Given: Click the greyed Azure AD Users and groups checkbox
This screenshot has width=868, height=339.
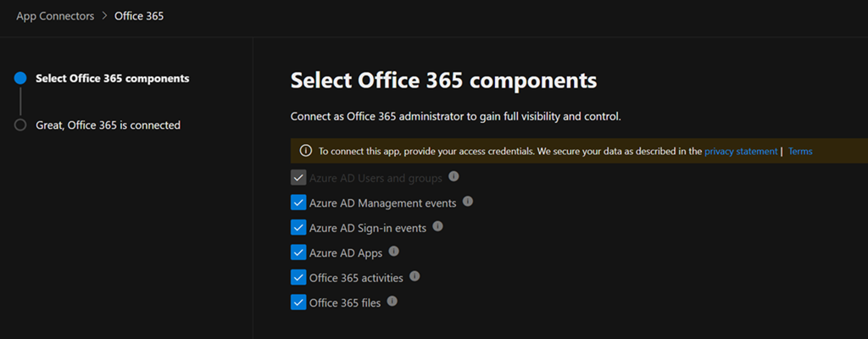Looking at the screenshot, I should coord(298,178).
